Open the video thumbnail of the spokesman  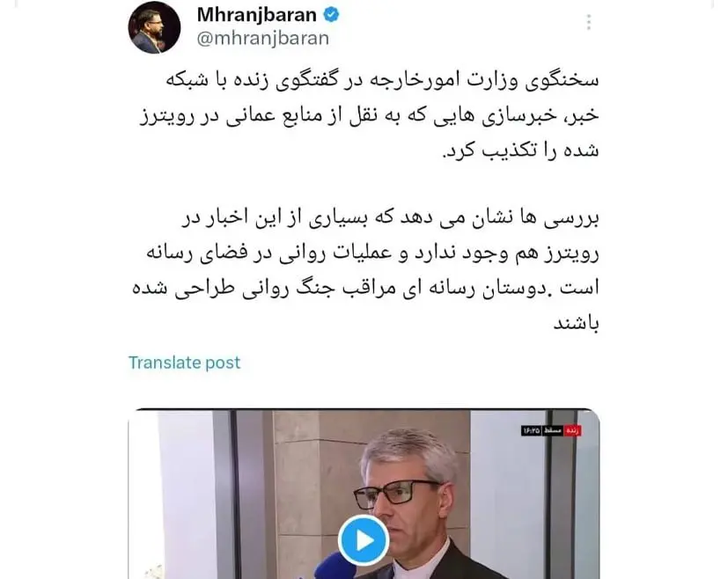click(x=364, y=495)
